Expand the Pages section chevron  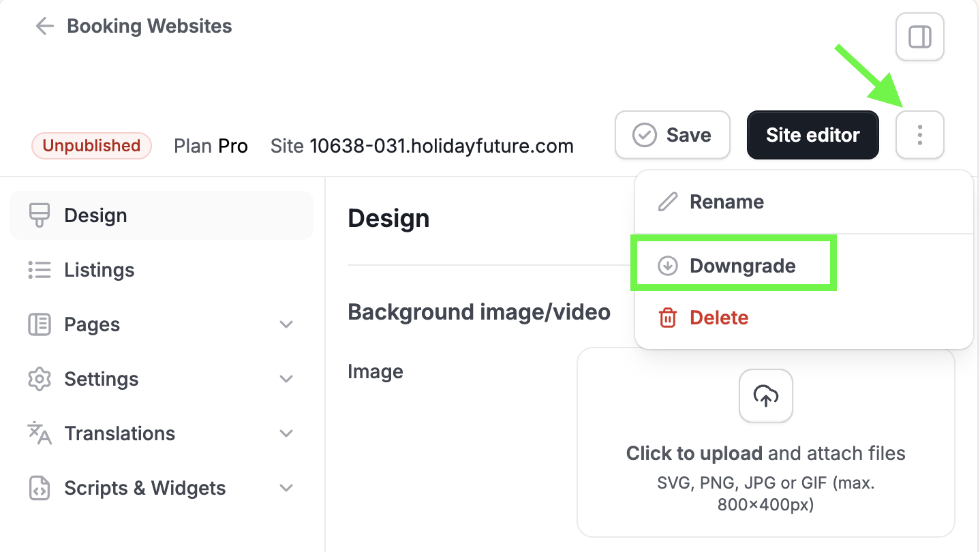[287, 324]
